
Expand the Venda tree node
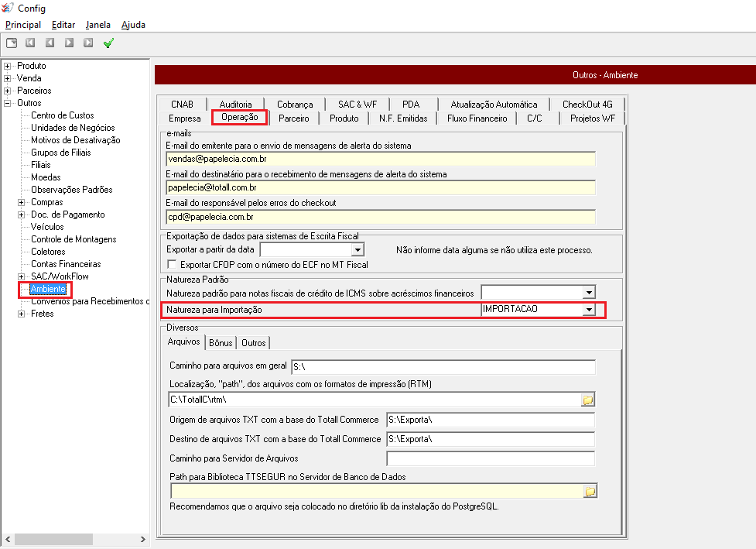[x=7, y=78]
